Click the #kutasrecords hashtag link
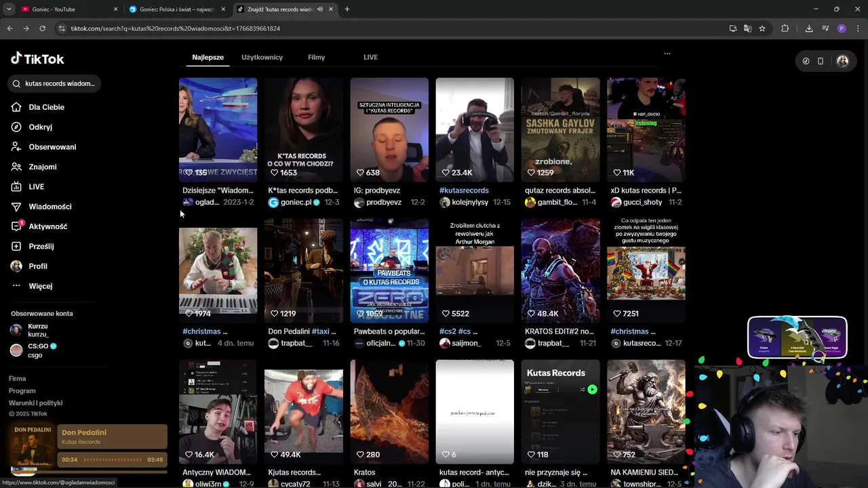868x488 pixels. tap(464, 190)
